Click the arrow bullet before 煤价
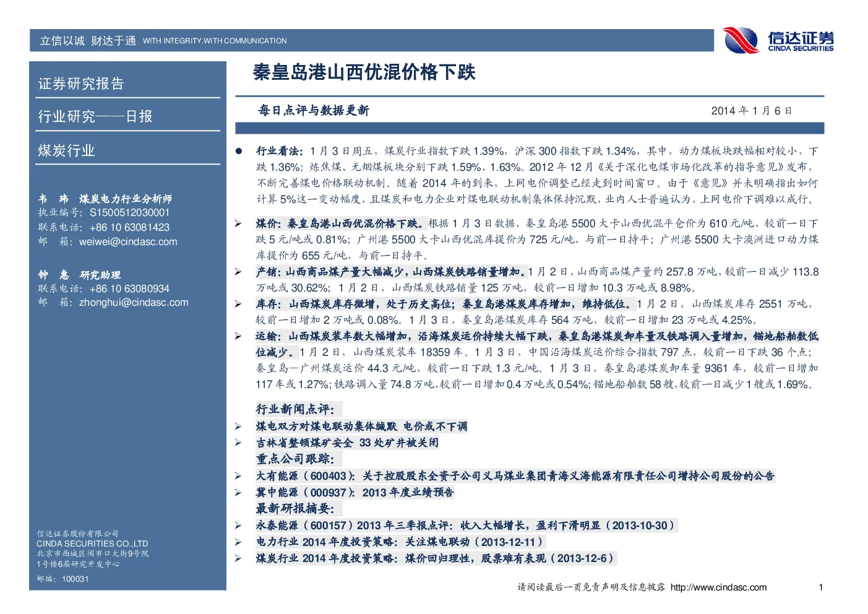868x614 pixels. (x=238, y=223)
